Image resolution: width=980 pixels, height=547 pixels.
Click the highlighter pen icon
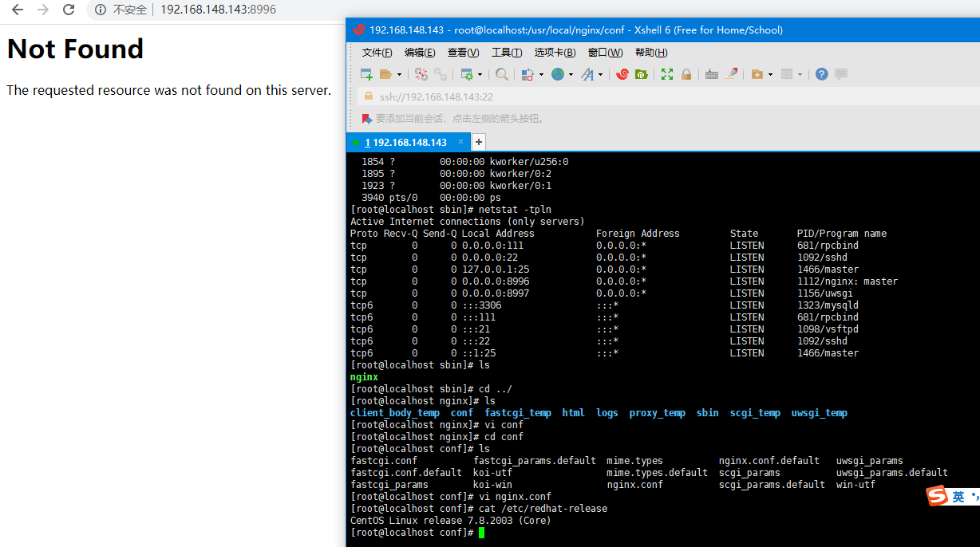732,74
